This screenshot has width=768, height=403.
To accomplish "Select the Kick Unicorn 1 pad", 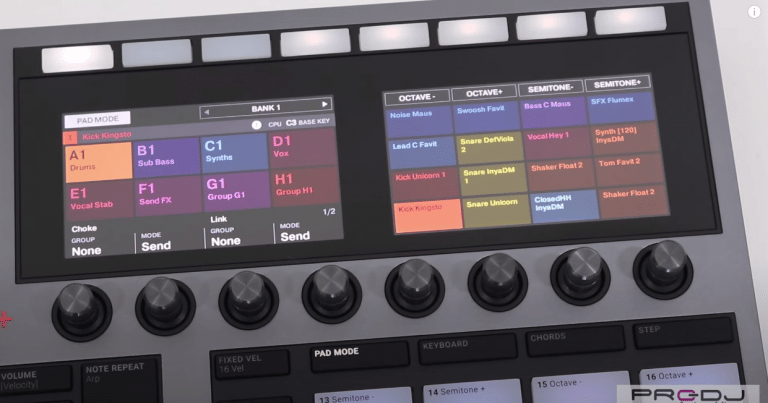I will click(x=426, y=185).
